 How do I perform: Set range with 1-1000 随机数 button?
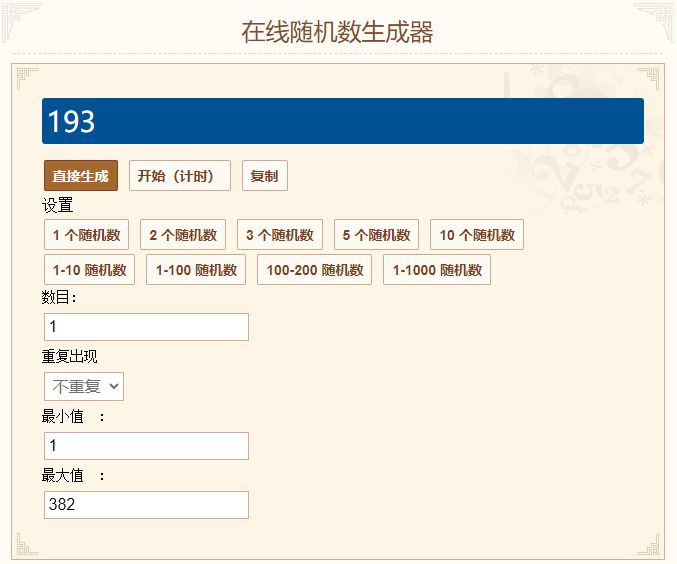tap(437, 269)
